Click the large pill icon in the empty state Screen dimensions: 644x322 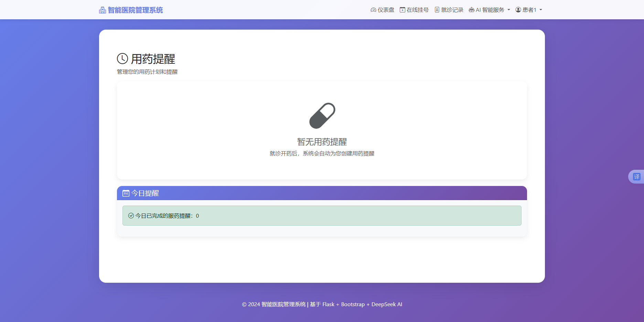point(322,115)
